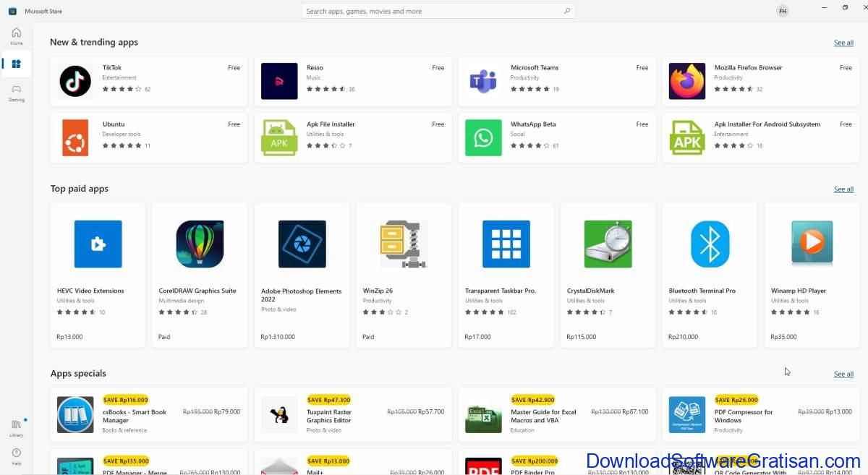Viewport: 868px width, 475px height.
Task: Select Adobe Photoshop Elements 2022 icon
Action: coord(302,244)
